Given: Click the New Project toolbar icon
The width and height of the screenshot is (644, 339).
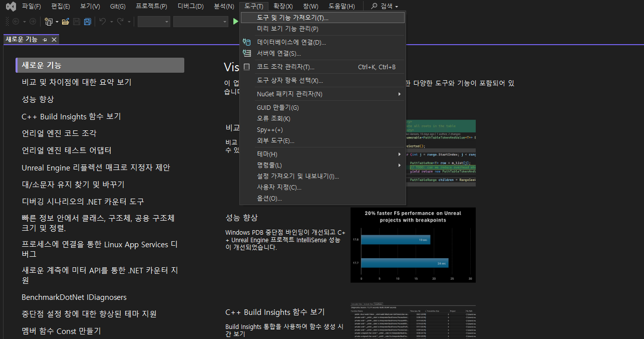Looking at the screenshot, I should click(49, 22).
